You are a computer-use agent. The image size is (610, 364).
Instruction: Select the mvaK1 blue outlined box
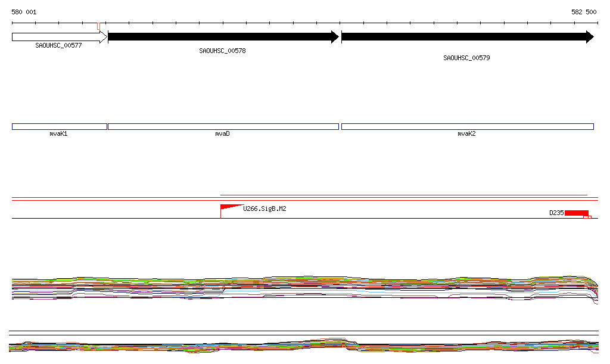[x=59, y=126]
